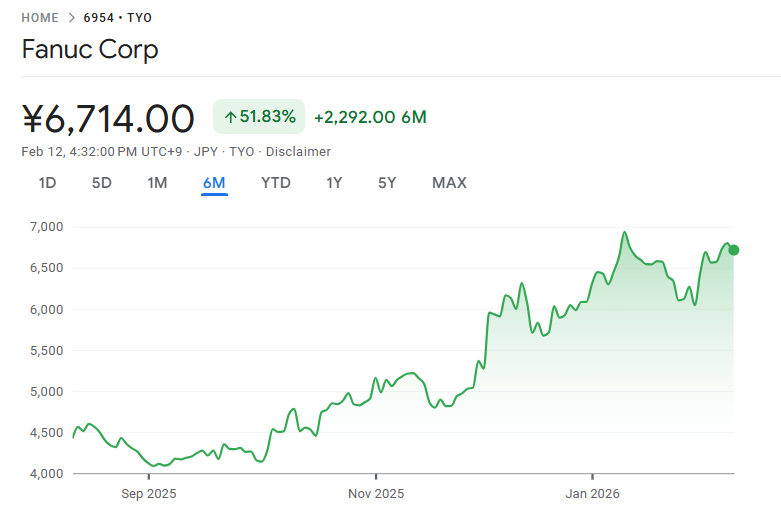The width and height of the screenshot is (781, 518).
Task: Click the green up-arrow in percentage badge
Action: click(x=230, y=117)
